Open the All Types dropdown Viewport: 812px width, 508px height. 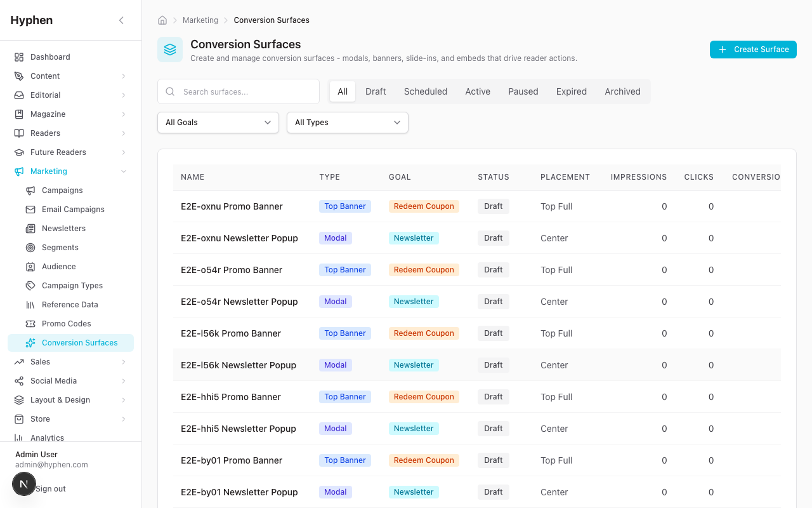tap(347, 123)
